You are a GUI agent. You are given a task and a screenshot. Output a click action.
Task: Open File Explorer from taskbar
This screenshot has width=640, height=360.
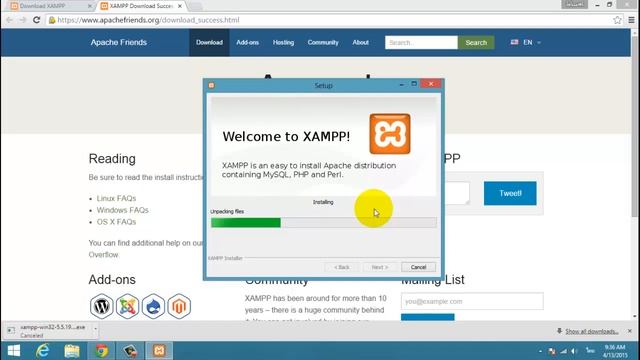(x=72, y=351)
